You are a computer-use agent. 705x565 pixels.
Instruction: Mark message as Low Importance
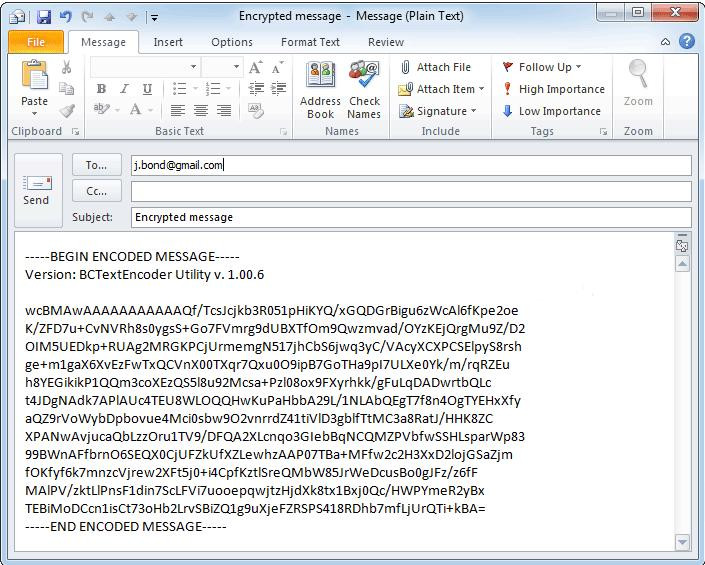[551, 111]
